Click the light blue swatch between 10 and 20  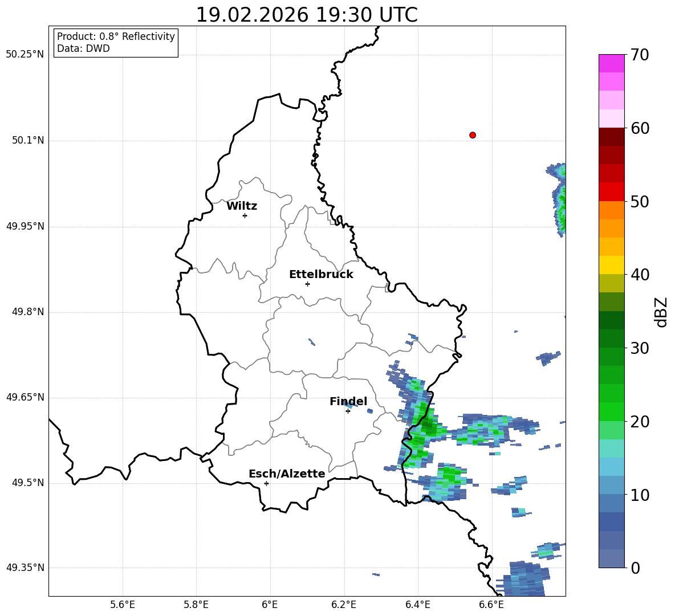click(x=611, y=467)
